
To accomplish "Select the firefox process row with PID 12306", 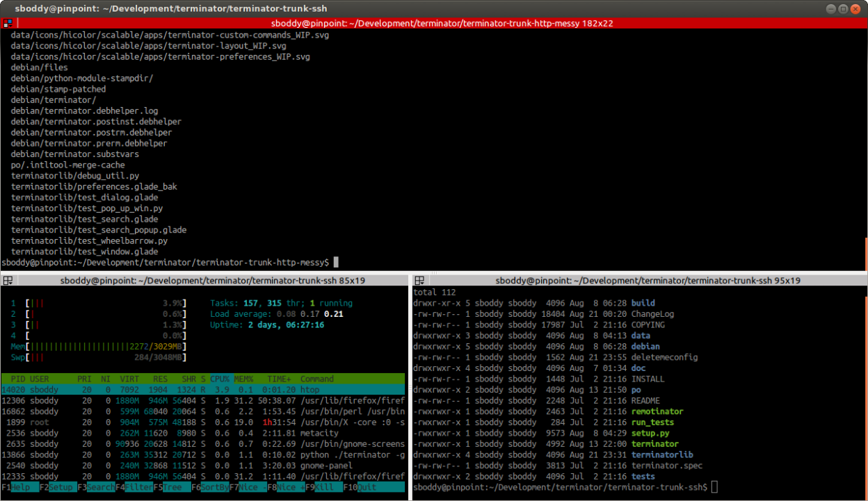I will [x=202, y=401].
